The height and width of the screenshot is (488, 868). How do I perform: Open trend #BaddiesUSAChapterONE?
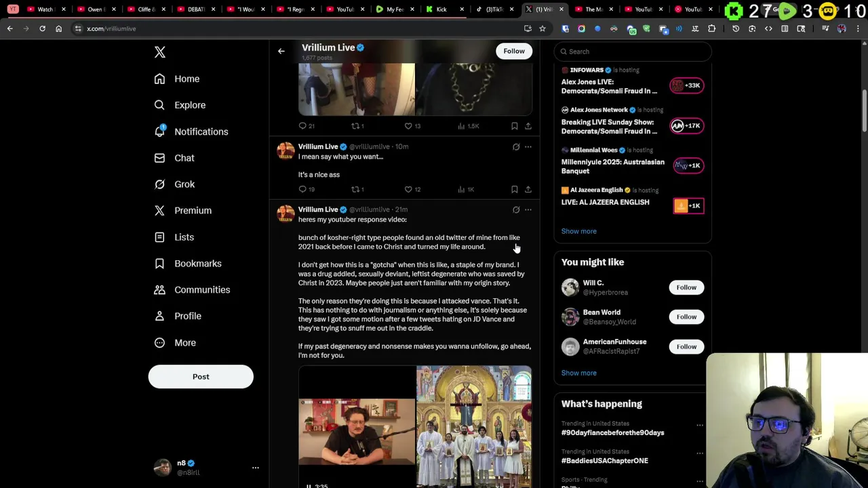tap(604, 461)
